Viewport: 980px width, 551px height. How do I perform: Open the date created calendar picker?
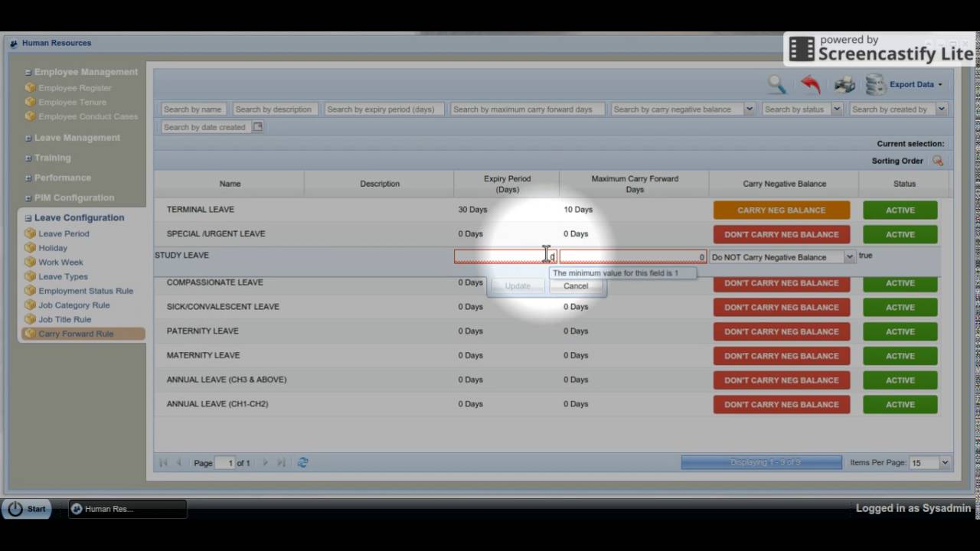pos(257,127)
